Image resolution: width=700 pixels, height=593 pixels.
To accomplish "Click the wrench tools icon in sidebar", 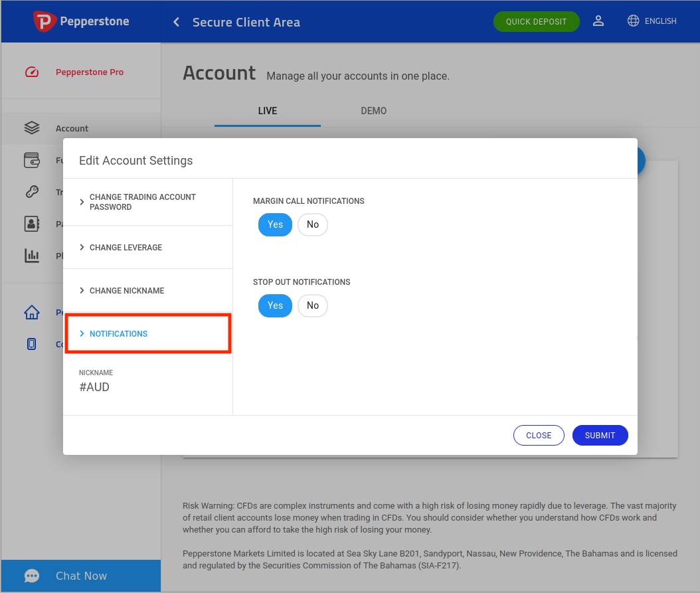I will (32, 192).
